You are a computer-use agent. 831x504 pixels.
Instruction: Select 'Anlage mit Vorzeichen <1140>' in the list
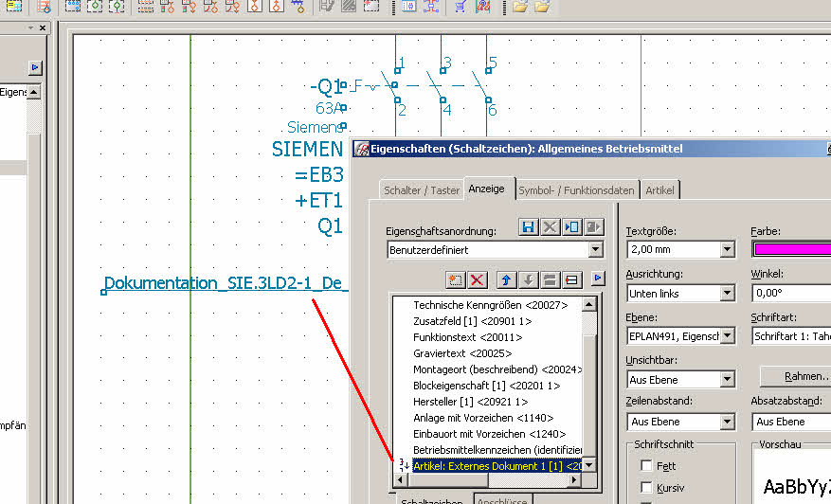(x=483, y=418)
